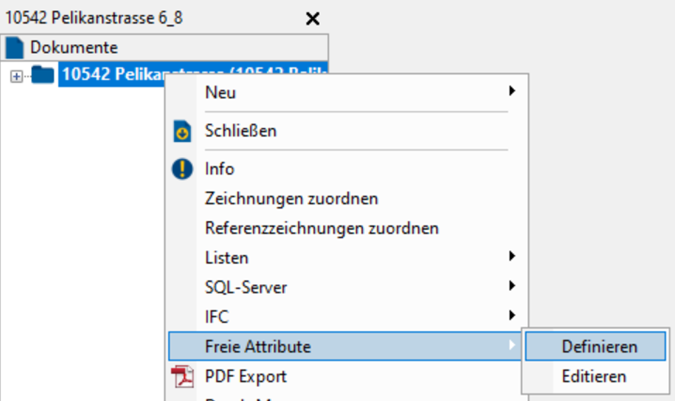Viewport: 675px width, 401px height.
Task: Expand the IFC submenu arrow
Action: tap(512, 316)
